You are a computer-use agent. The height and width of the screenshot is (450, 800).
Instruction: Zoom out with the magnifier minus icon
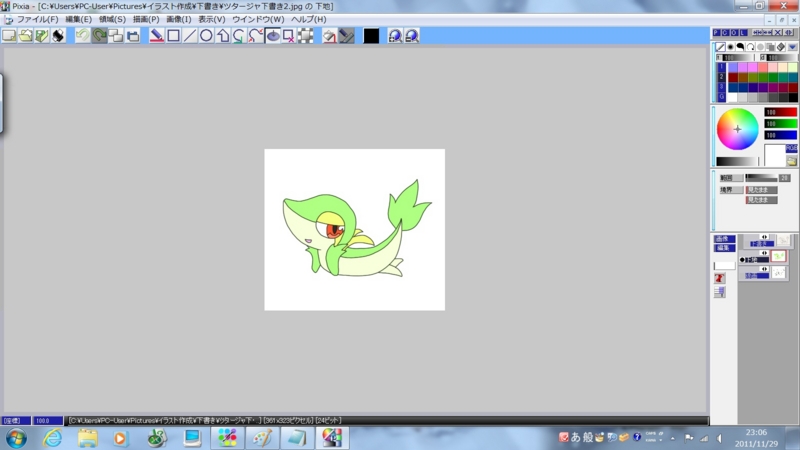click(x=412, y=35)
